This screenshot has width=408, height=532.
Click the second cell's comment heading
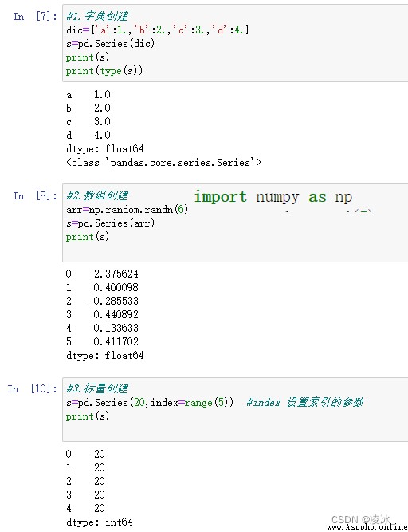[x=97, y=195]
